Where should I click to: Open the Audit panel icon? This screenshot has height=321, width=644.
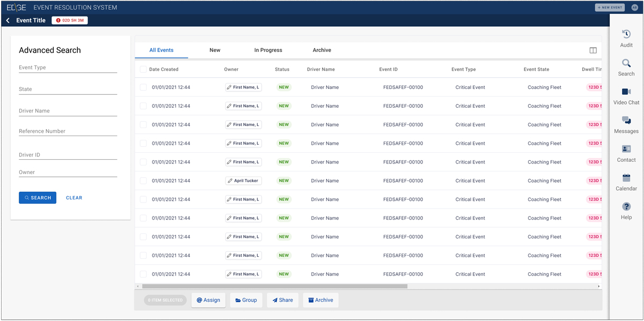click(626, 34)
